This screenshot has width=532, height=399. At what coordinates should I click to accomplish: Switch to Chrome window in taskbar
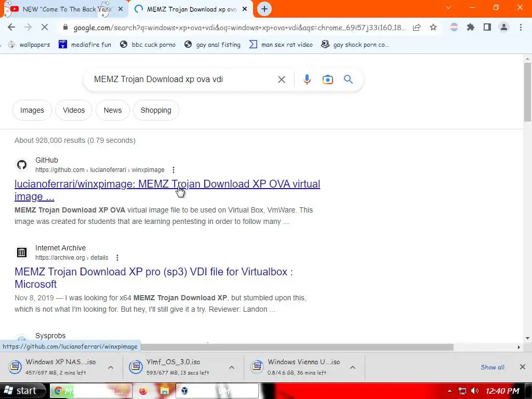point(91,391)
